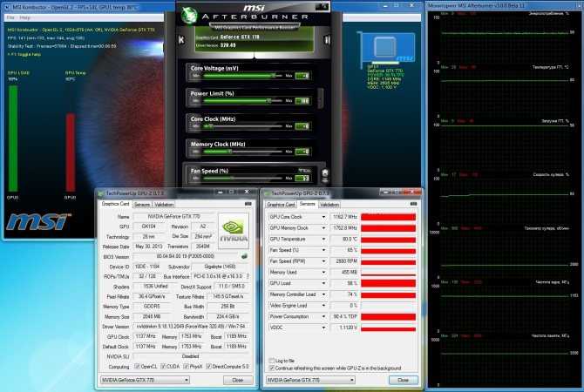The image size is (584, 392).
Task: Save BIOS using the chip icon in GPU-Z
Action: (244, 256)
